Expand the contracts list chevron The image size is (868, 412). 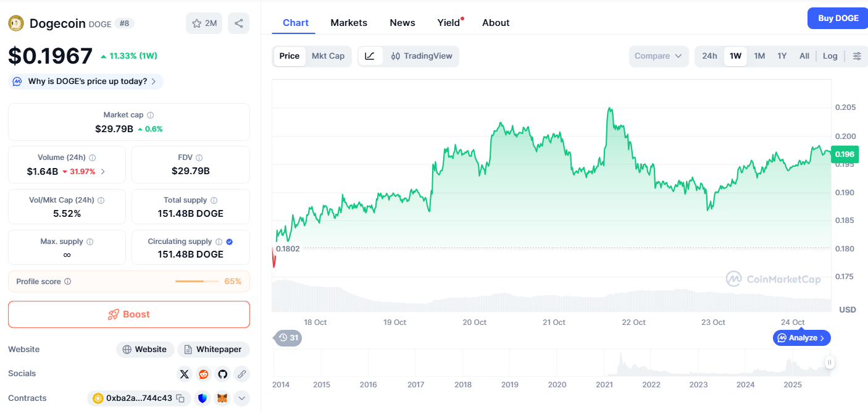coord(241,398)
